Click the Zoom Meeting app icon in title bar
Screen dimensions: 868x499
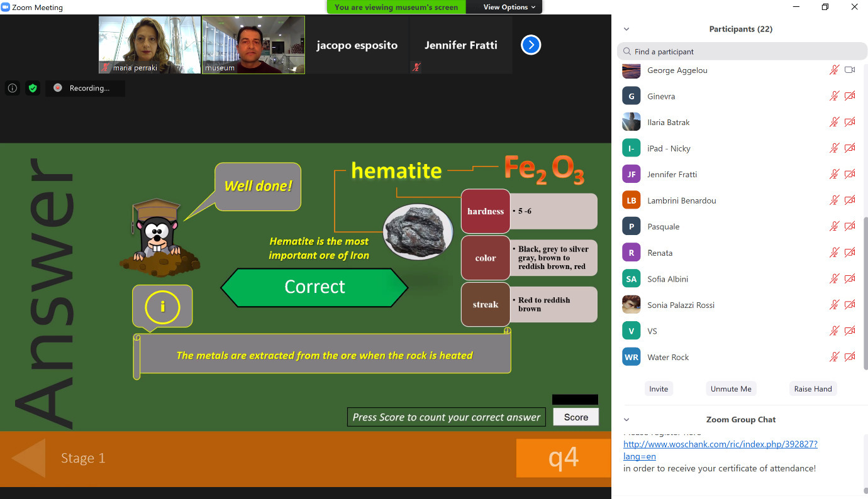(x=6, y=7)
